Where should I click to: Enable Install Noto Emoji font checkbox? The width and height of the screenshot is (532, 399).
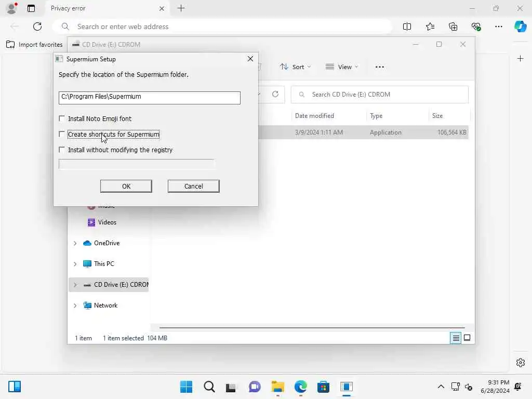[x=62, y=118]
